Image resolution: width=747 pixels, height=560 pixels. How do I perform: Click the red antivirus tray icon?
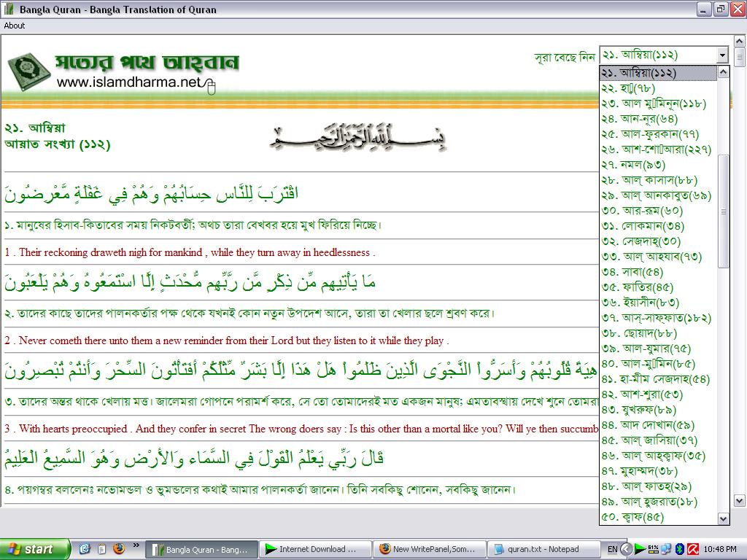pyautogui.click(x=693, y=549)
